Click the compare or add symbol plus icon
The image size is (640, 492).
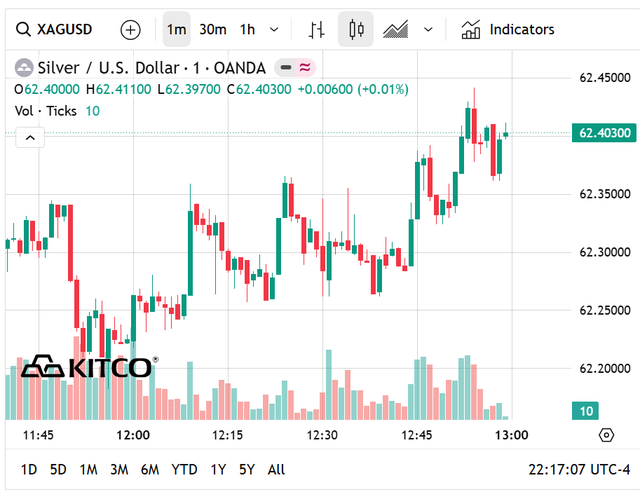point(131,30)
